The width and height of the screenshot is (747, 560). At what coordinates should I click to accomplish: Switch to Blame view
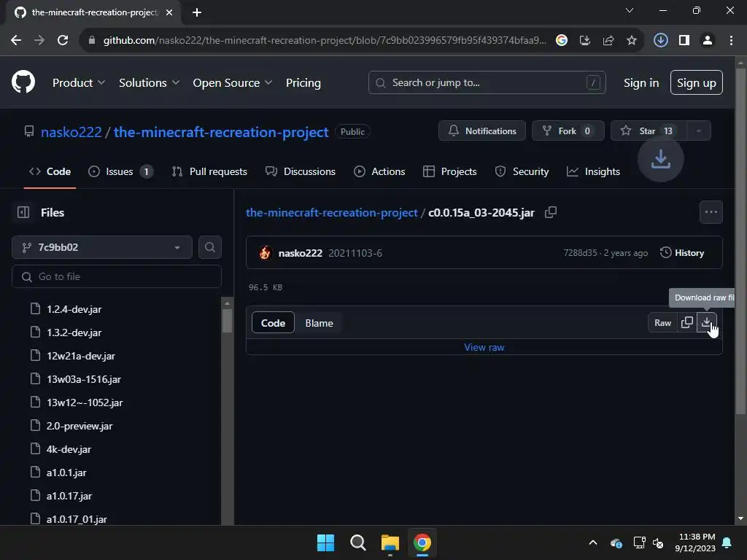click(x=320, y=323)
